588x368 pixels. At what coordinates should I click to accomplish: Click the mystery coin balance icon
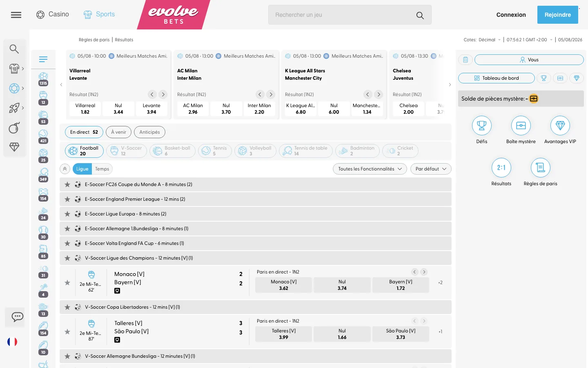534,99
